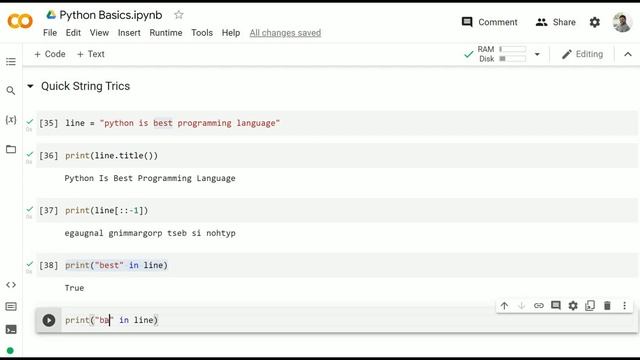Open the RAM and Disk dropdown arrow
The height and width of the screenshot is (360, 640).
point(537,54)
